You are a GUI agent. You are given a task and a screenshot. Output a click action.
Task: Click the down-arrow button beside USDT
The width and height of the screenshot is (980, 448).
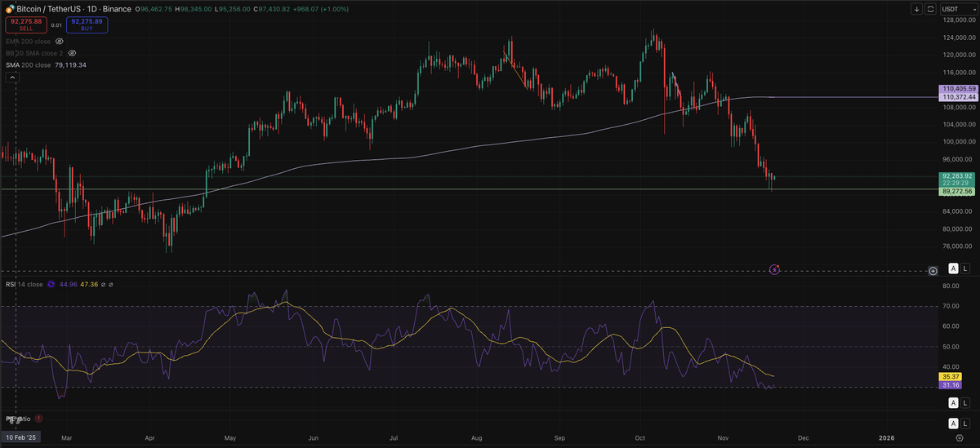[916, 9]
